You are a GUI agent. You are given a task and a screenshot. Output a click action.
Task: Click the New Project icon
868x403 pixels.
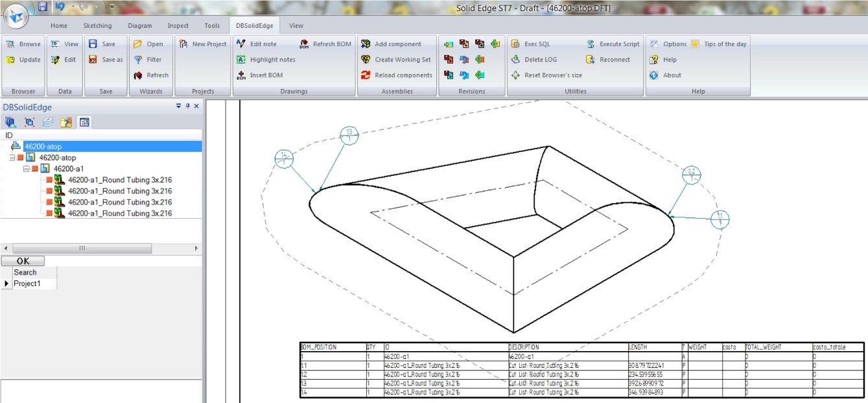click(x=183, y=44)
